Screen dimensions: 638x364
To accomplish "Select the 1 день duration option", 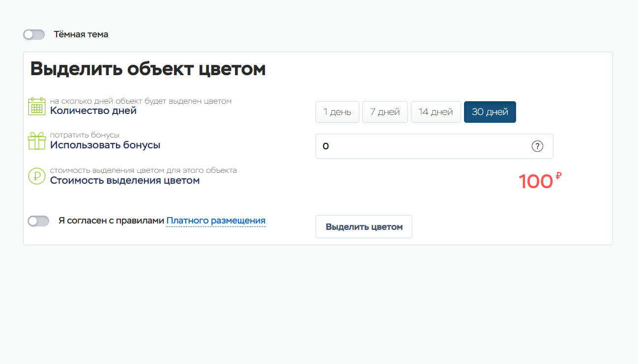I will (x=337, y=112).
